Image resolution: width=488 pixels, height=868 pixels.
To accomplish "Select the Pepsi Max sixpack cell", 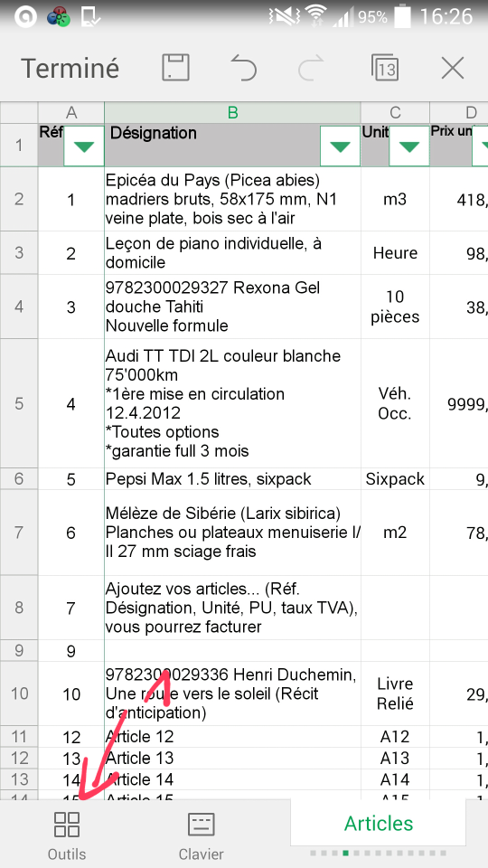I will [232, 479].
